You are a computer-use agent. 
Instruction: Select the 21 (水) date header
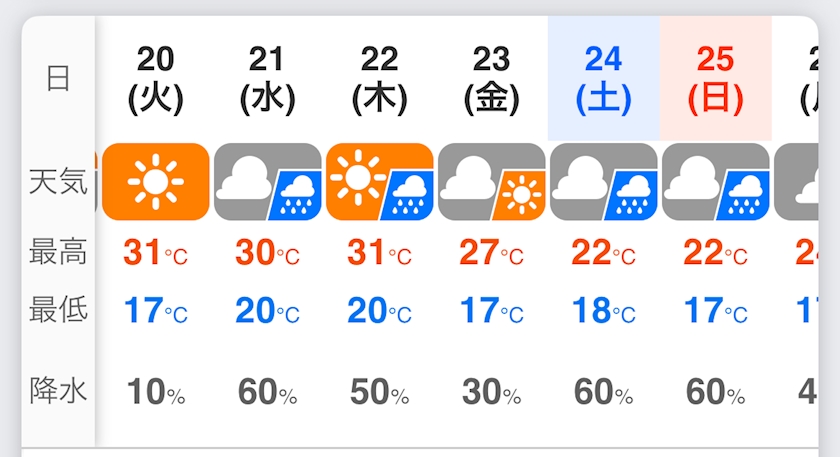tap(268, 77)
